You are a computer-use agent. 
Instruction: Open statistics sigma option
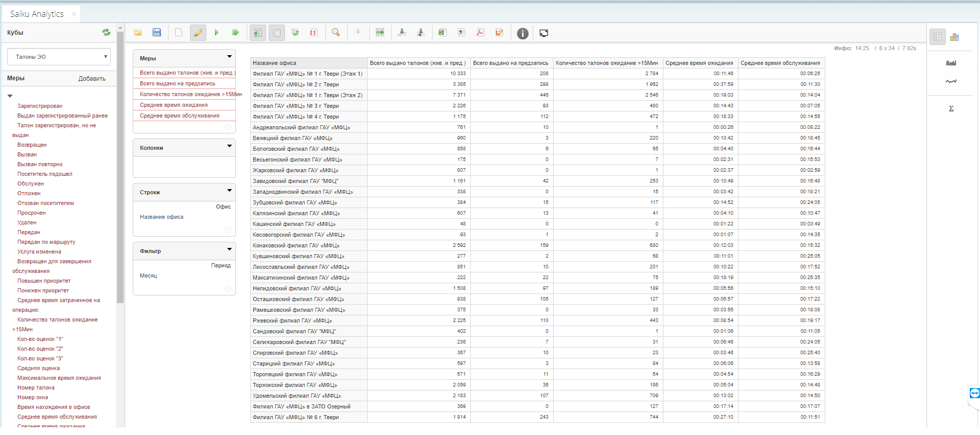pyautogui.click(x=951, y=108)
